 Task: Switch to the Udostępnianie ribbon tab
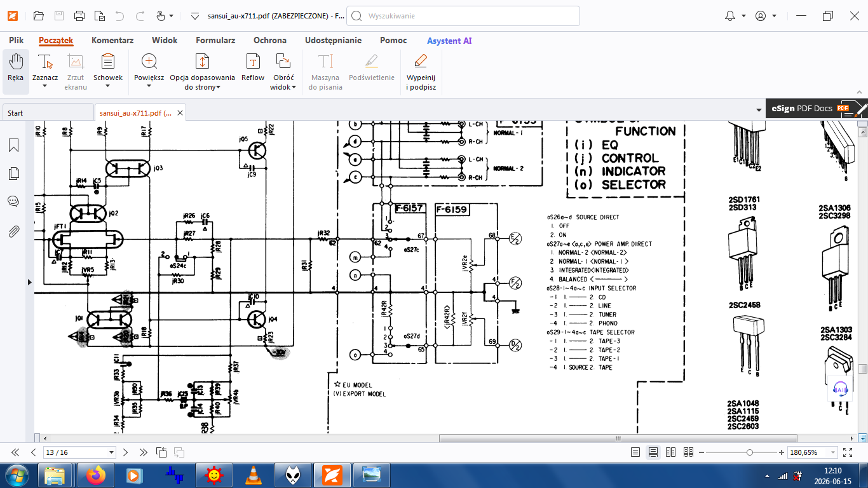(x=333, y=40)
